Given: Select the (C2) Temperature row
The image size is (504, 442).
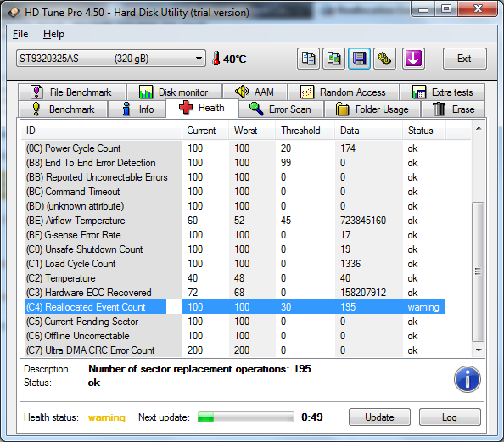Looking at the screenshot, I should [235, 278].
